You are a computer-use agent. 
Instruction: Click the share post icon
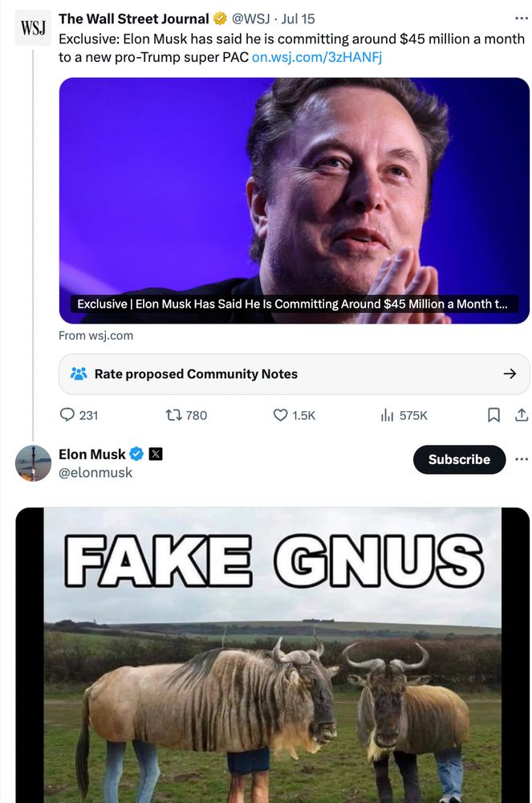[x=521, y=415]
